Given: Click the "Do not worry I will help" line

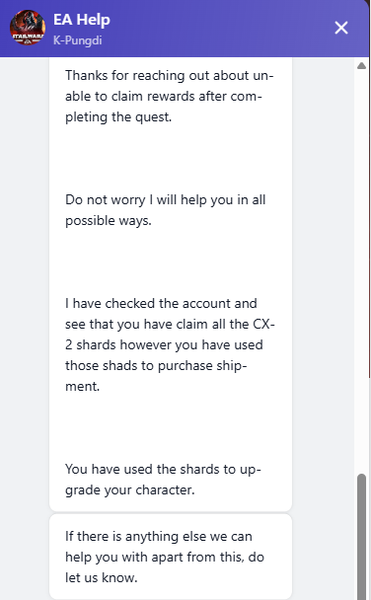Looking at the screenshot, I should (165, 200).
